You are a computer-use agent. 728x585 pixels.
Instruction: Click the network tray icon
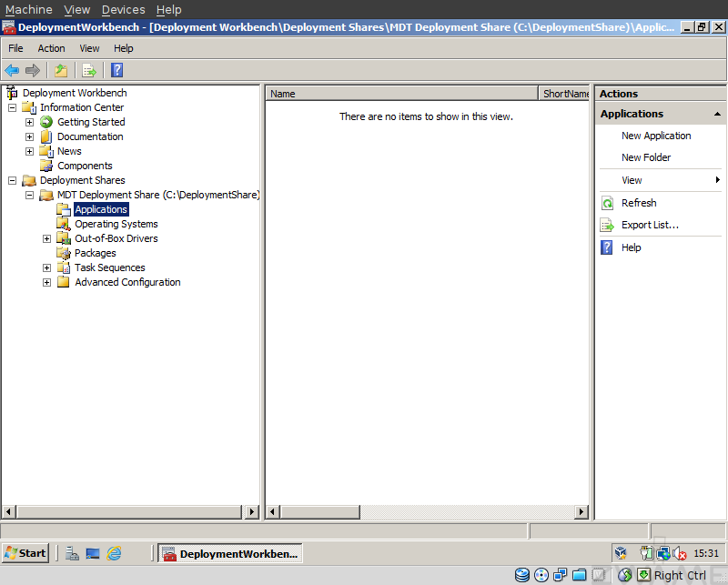tap(663, 553)
